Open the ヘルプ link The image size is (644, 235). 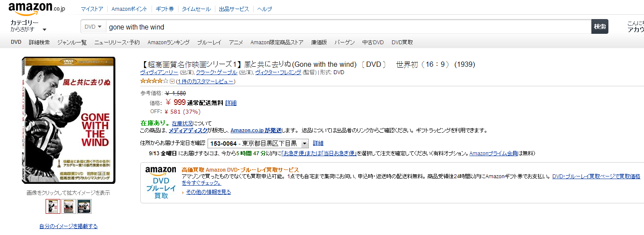pos(264,9)
